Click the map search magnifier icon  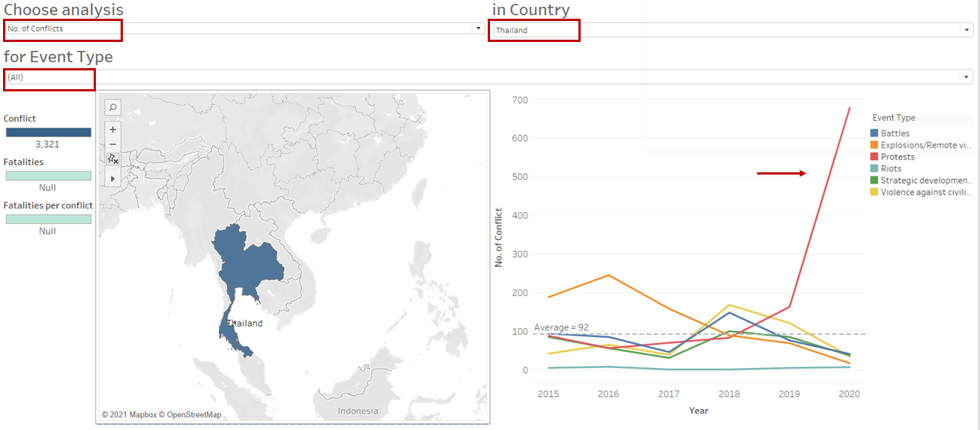pyautogui.click(x=112, y=108)
